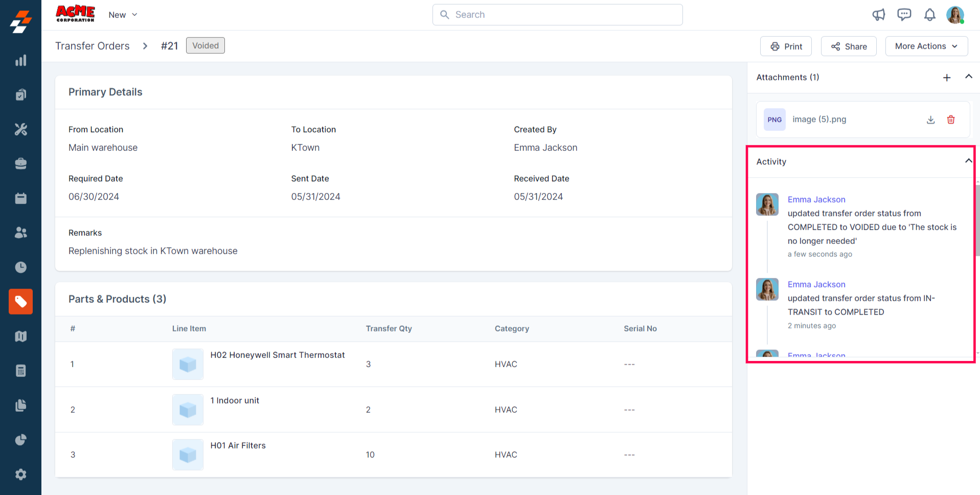The image size is (980, 495).
Task: Collapse the Activity section
Action: [968, 161]
